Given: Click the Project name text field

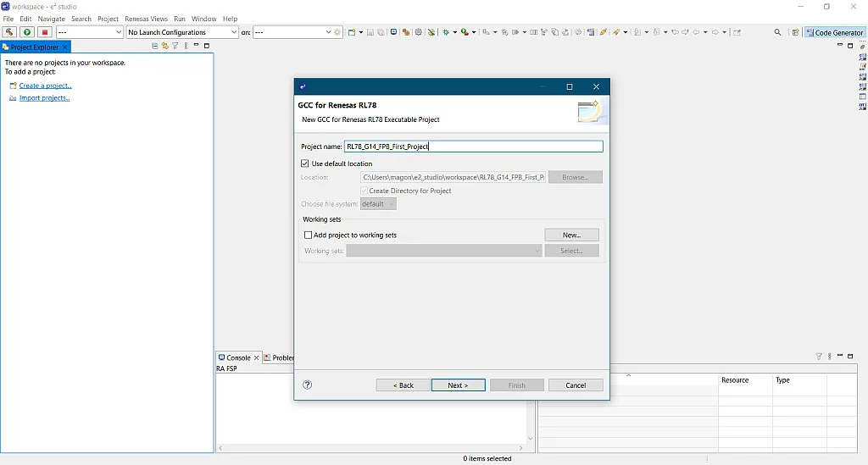Looking at the screenshot, I should 474,147.
